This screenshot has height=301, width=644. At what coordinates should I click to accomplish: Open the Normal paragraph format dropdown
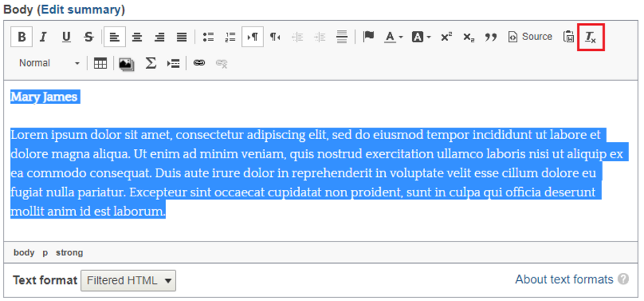tap(49, 64)
